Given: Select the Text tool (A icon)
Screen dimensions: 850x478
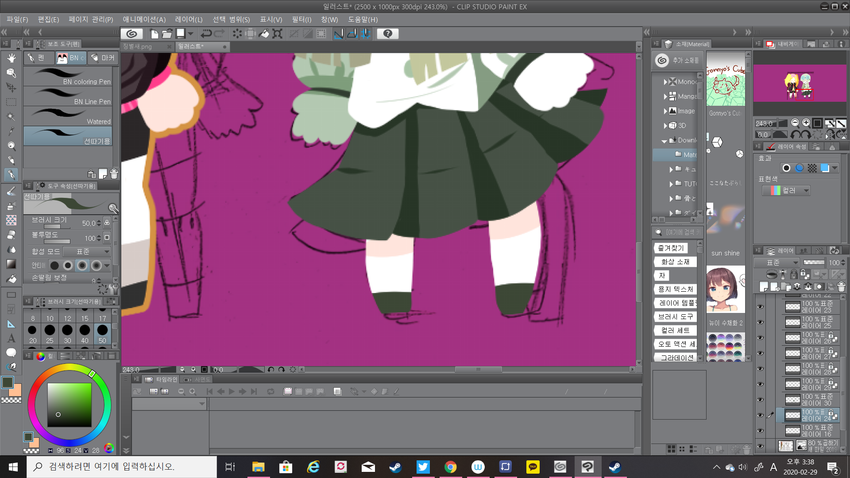Looking at the screenshot, I should [x=11, y=338].
